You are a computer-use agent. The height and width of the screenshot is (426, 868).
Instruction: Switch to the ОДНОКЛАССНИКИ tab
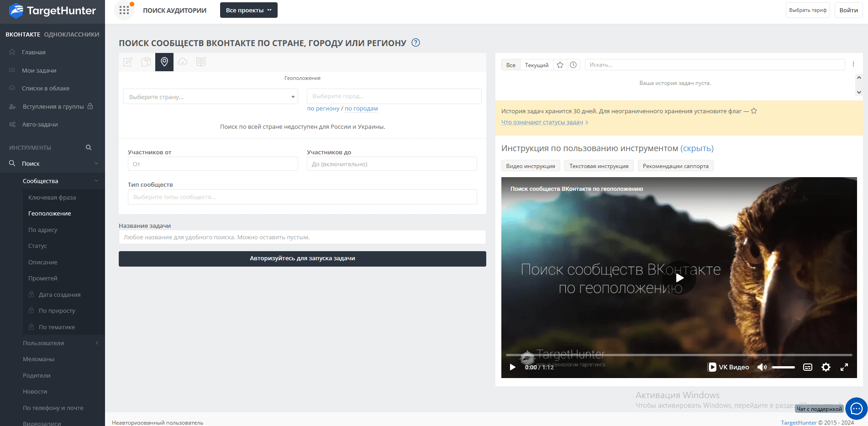click(72, 34)
